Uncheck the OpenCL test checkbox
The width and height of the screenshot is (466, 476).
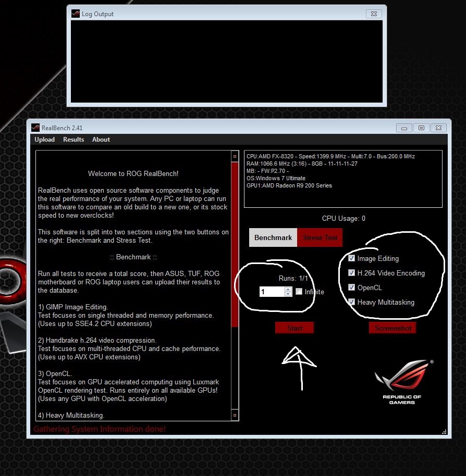click(351, 287)
